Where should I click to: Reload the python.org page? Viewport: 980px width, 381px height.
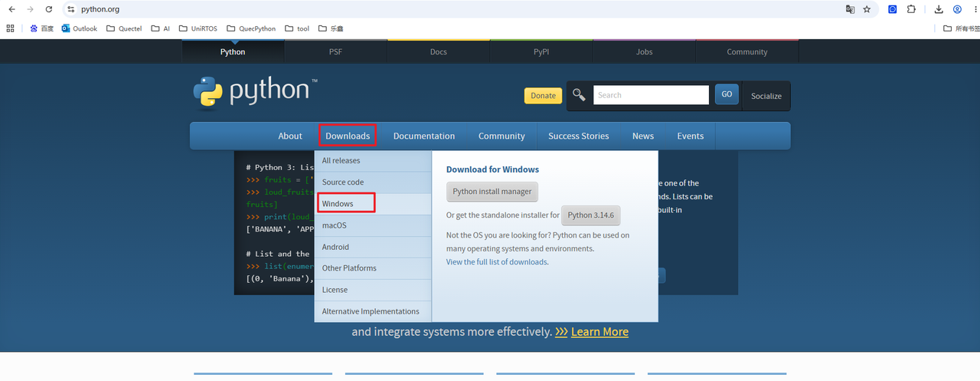tap(49, 9)
